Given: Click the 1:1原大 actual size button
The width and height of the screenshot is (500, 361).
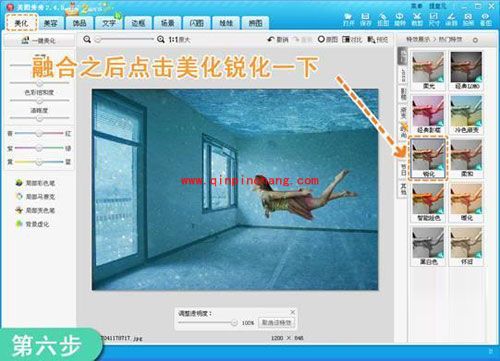Looking at the screenshot, I should pyautogui.click(x=179, y=40).
